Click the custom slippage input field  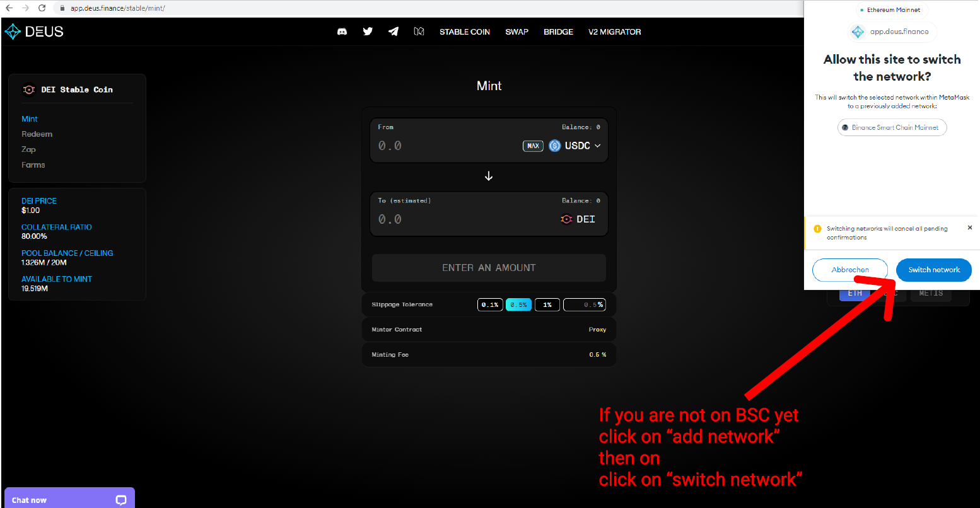[x=584, y=305]
